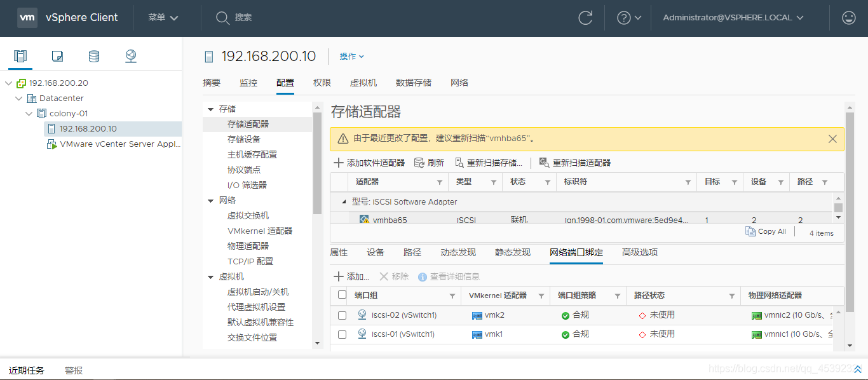
Task: Click the host icon beside 192.168.200.10 title
Action: click(x=209, y=57)
